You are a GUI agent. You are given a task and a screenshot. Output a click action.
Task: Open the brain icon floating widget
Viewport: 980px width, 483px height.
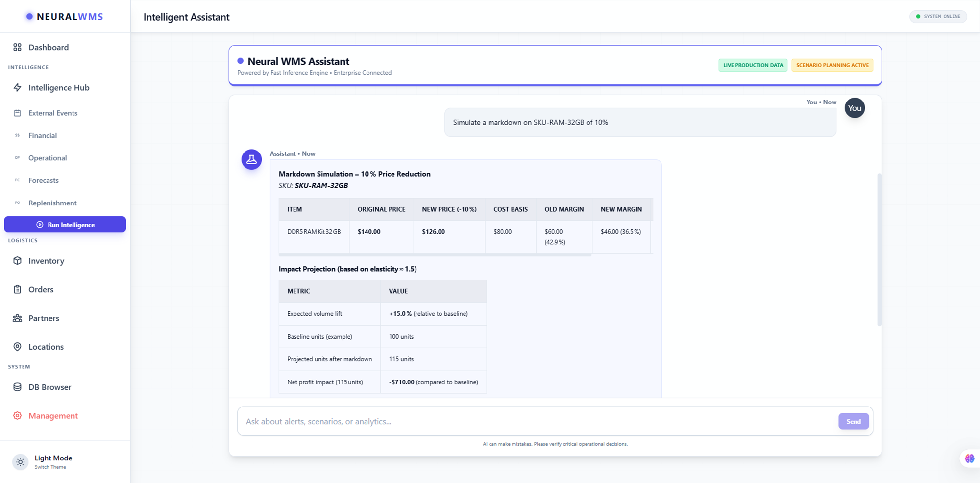pos(969,458)
